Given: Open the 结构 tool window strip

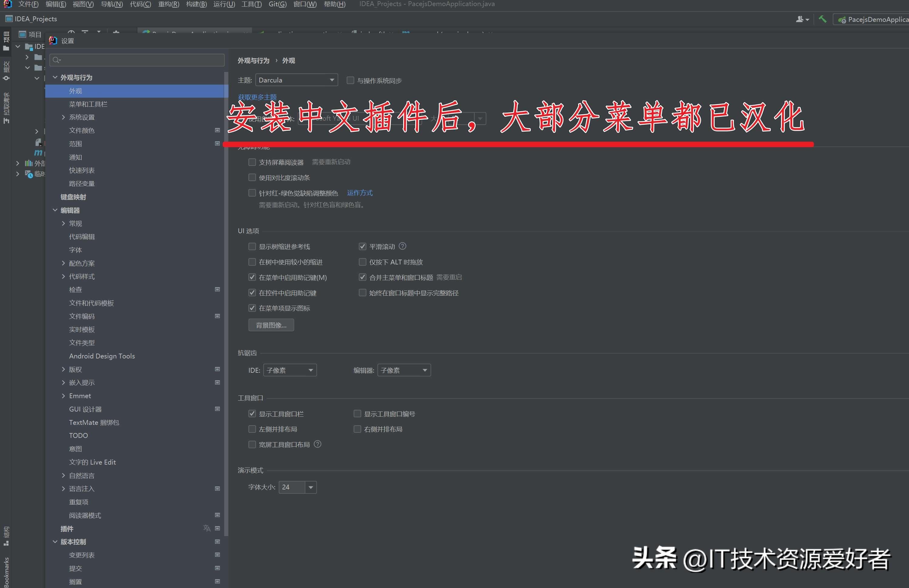Looking at the screenshot, I should click(x=6, y=536).
